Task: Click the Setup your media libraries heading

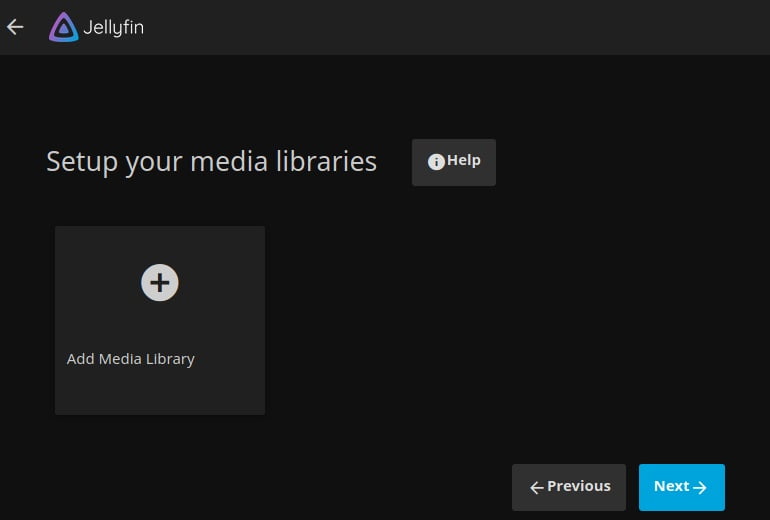Action: click(x=211, y=162)
